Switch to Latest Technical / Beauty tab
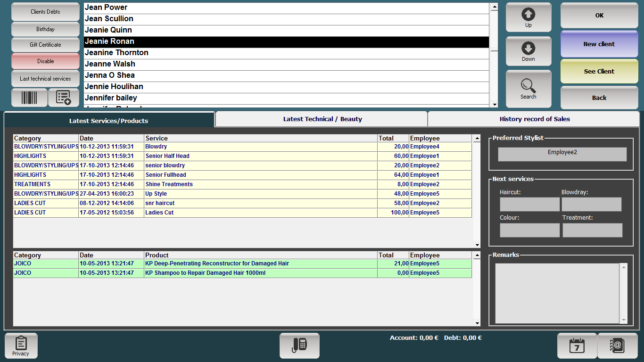The width and height of the screenshot is (644, 362). (x=322, y=119)
